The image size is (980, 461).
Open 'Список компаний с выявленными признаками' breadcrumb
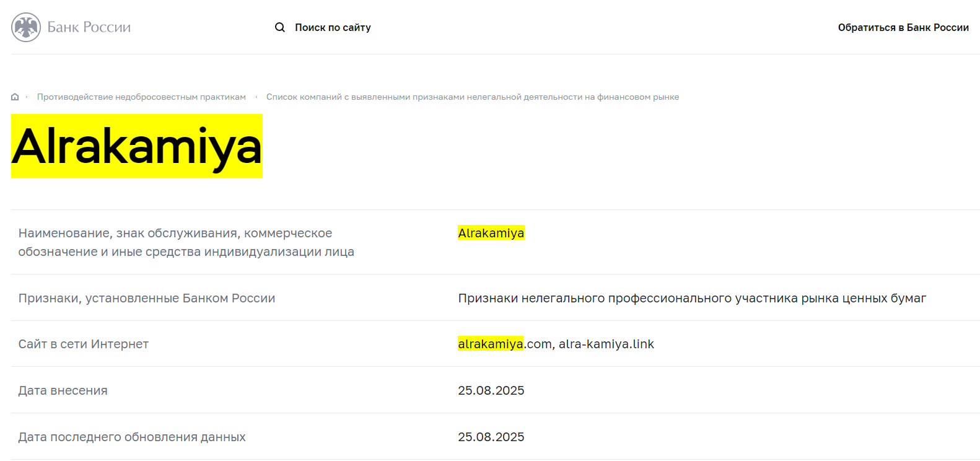pos(473,97)
